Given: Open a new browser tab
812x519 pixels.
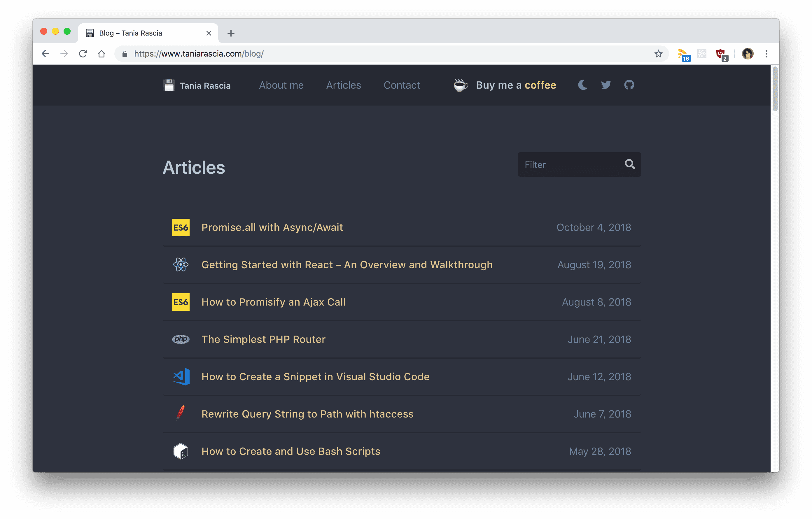Looking at the screenshot, I should [231, 33].
